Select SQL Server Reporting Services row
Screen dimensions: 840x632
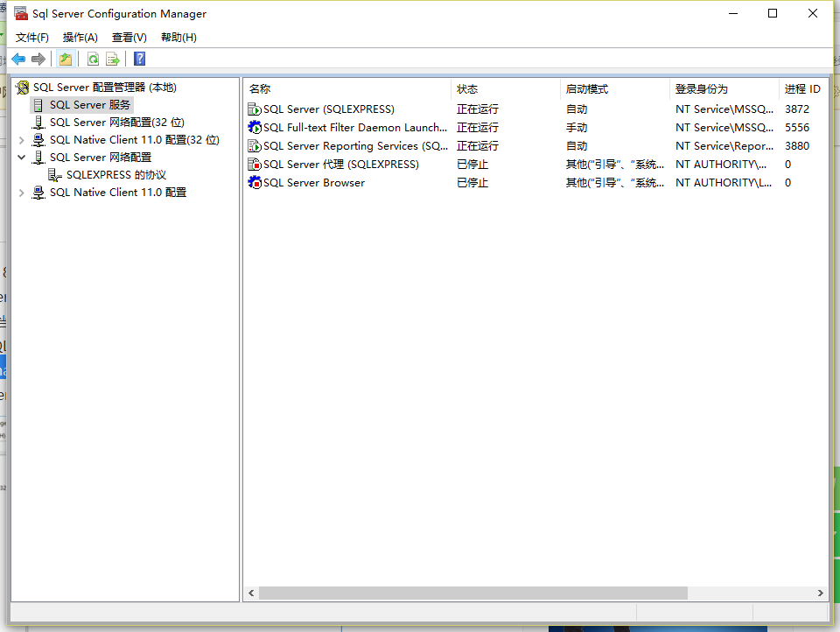tap(535, 146)
